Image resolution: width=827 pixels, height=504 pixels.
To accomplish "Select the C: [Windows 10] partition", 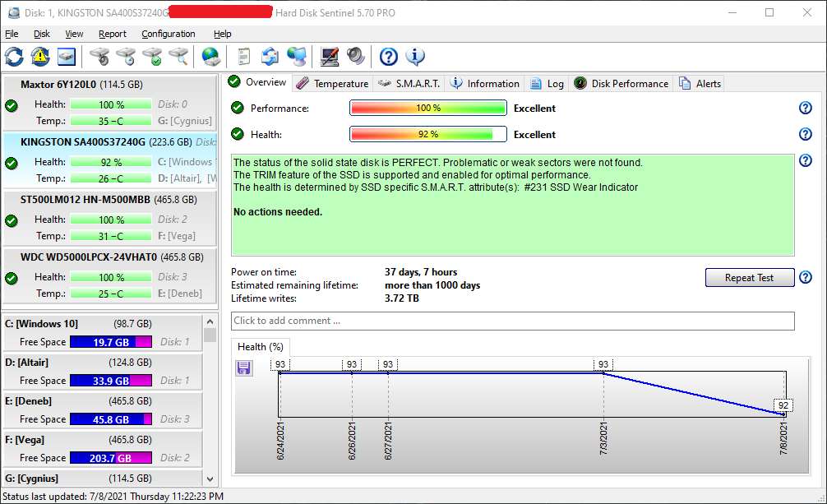I will click(102, 333).
